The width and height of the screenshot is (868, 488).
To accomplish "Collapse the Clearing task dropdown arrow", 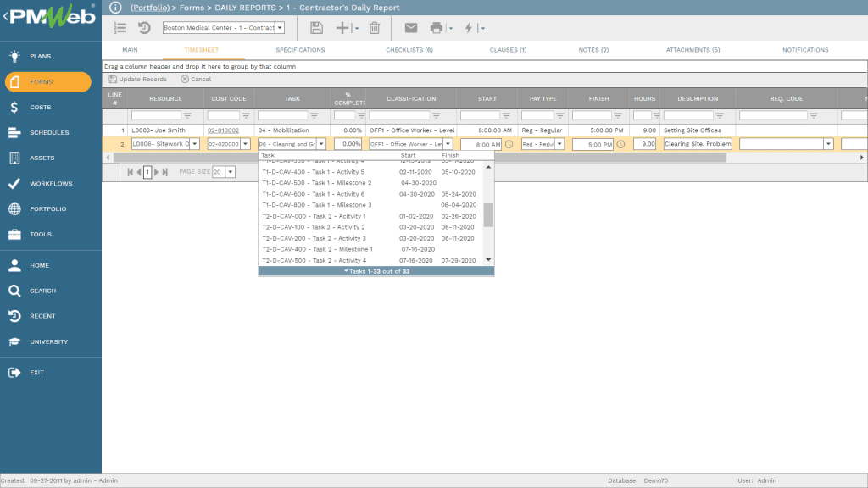I will click(x=321, y=144).
